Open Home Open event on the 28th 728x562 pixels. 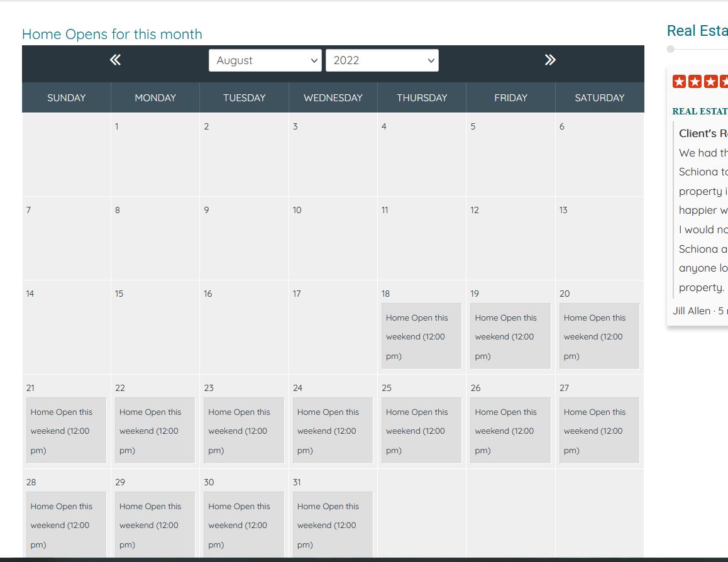pos(67,524)
